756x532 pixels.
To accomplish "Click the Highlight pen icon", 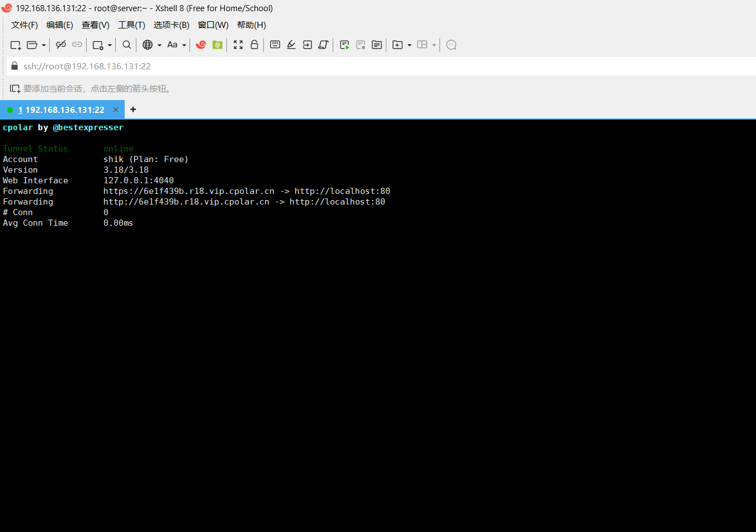I will point(291,45).
